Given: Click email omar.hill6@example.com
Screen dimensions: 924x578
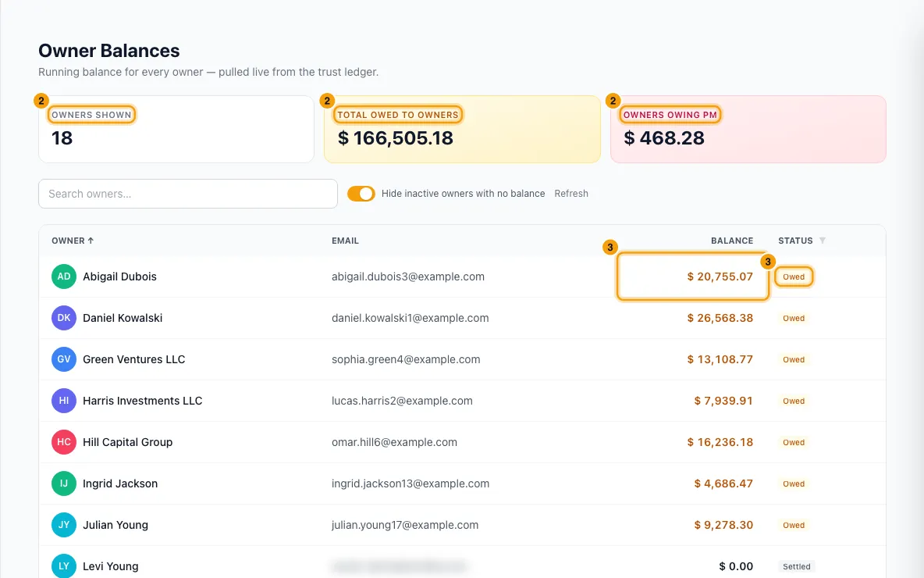Looking at the screenshot, I should 394,442.
